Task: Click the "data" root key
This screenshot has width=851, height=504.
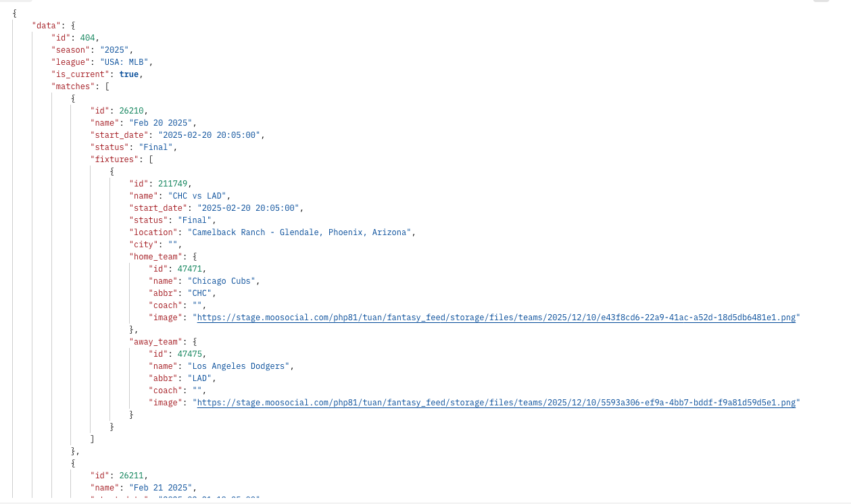Action: [46, 26]
